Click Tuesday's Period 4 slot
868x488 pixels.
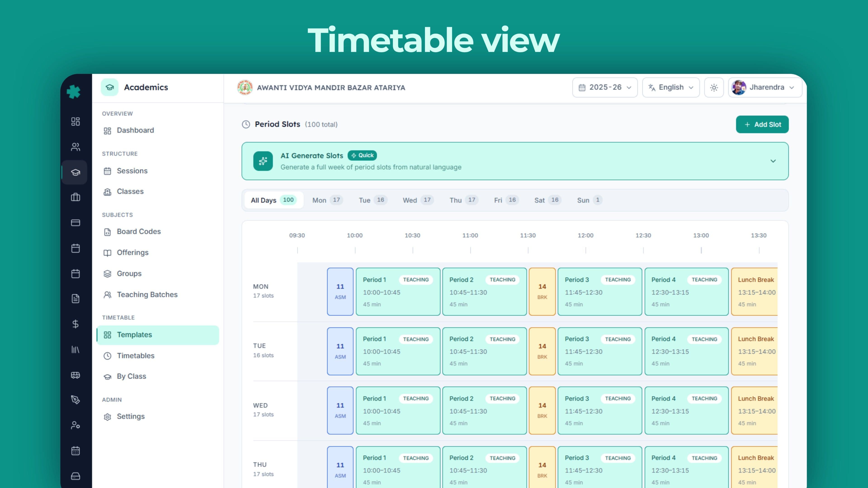(686, 351)
